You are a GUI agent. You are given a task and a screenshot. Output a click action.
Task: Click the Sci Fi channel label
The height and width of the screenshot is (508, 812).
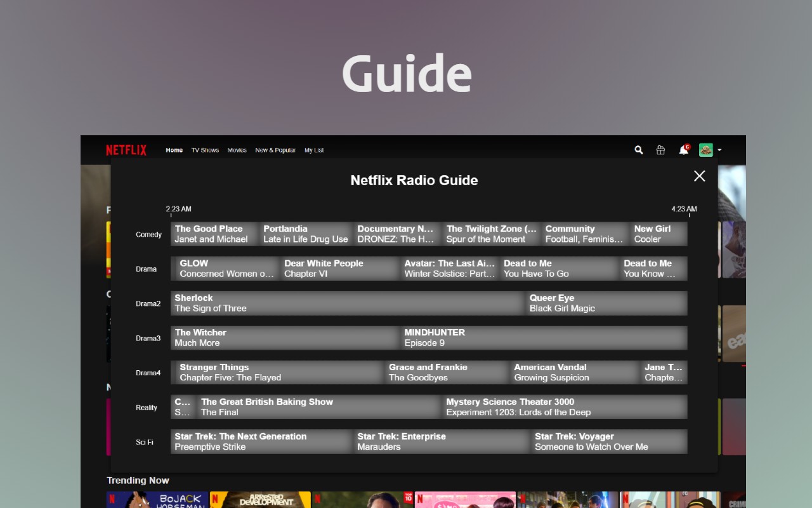(x=145, y=442)
